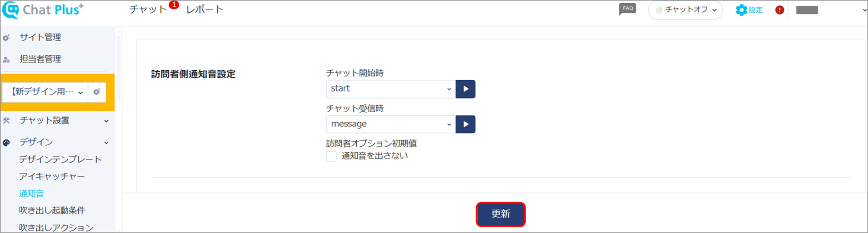The width and height of the screenshot is (868, 233).
Task: Click the site settings gear beside site selector
Action: pos(97,92)
